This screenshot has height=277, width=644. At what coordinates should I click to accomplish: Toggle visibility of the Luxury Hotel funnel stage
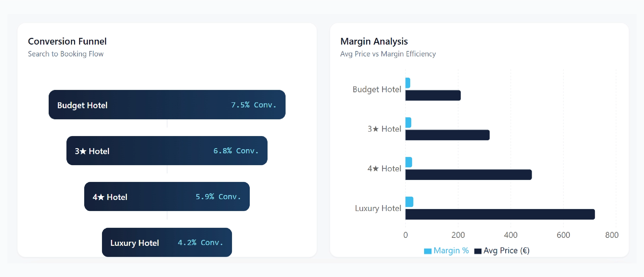(x=167, y=242)
